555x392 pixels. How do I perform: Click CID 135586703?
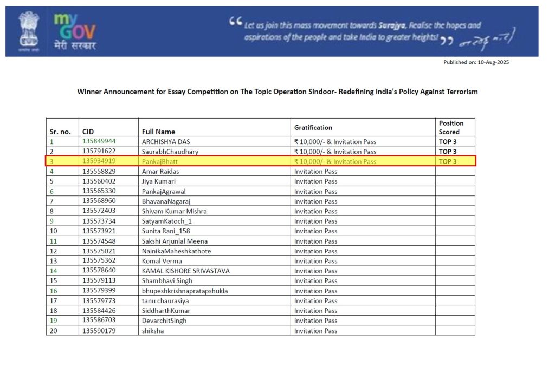pos(99,320)
